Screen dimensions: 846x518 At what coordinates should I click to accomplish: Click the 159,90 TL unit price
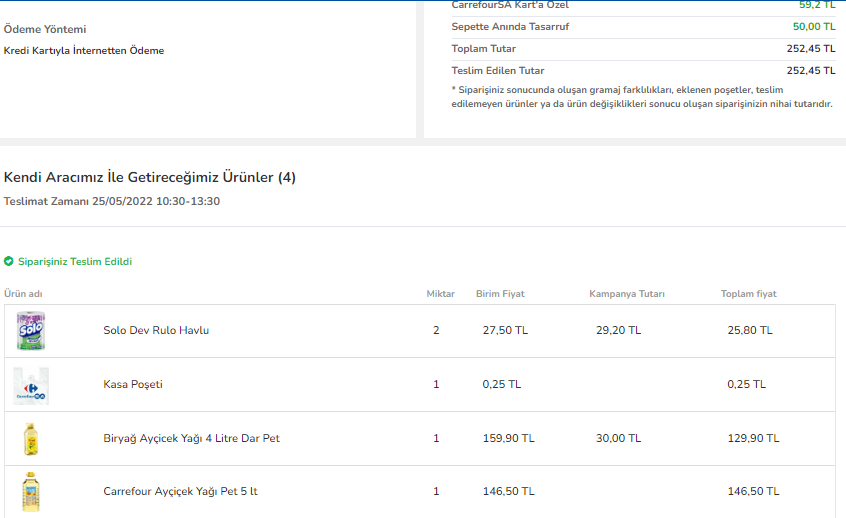[x=508, y=438]
